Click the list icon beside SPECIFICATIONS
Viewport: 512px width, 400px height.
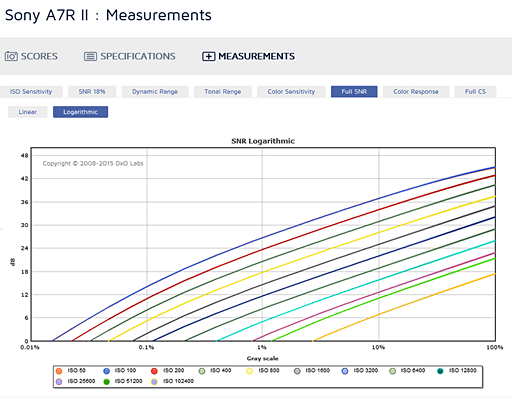coord(90,56)
